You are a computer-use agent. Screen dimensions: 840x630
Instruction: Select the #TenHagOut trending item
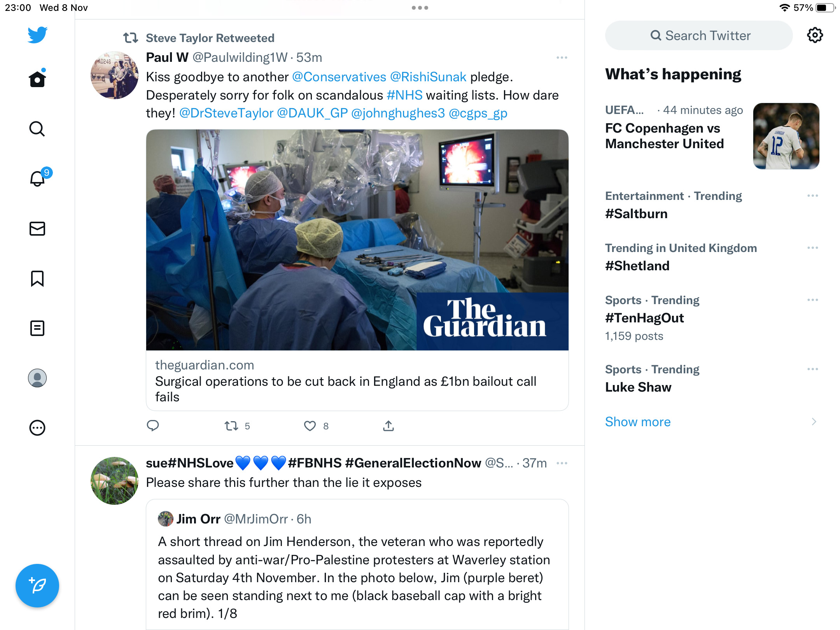coord(712,318)
